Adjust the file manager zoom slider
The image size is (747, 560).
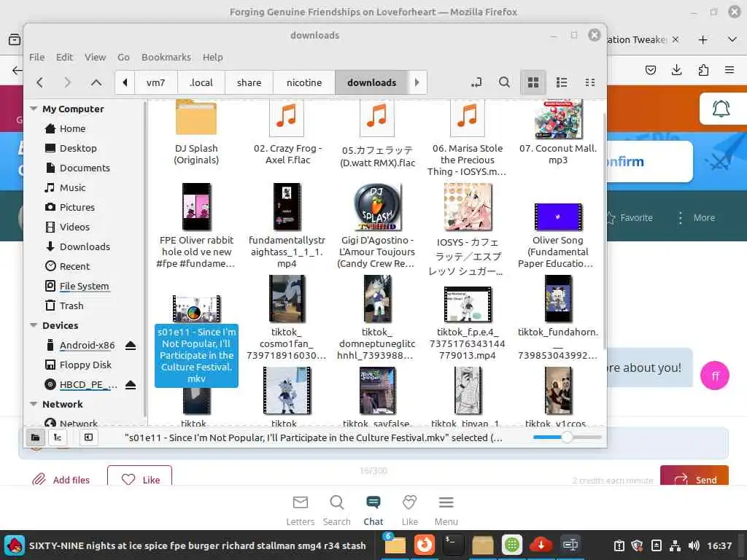click(567, 437)
